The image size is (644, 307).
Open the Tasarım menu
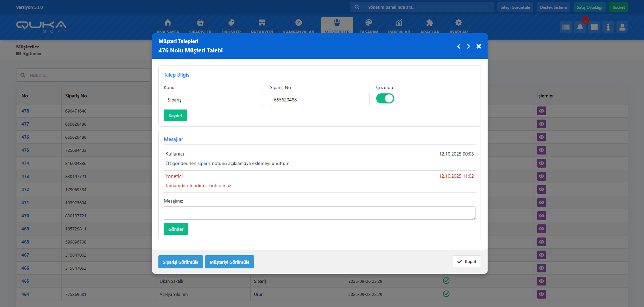368,26
